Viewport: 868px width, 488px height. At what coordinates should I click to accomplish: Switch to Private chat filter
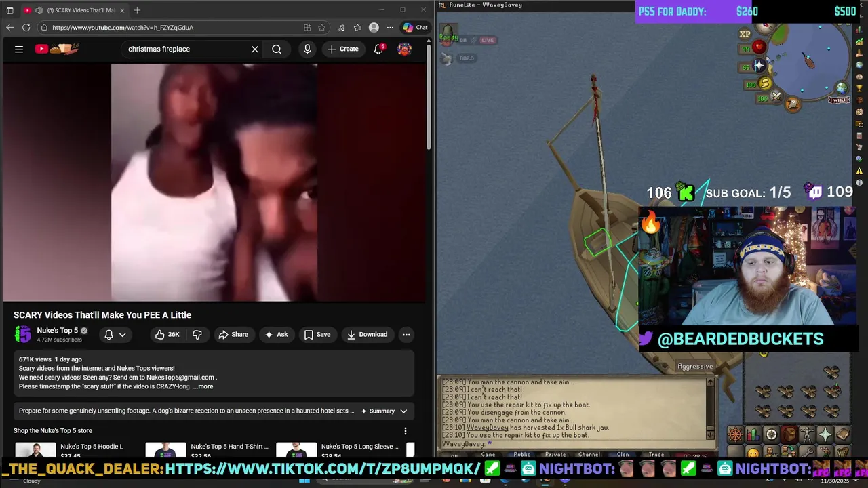(555, 455)
